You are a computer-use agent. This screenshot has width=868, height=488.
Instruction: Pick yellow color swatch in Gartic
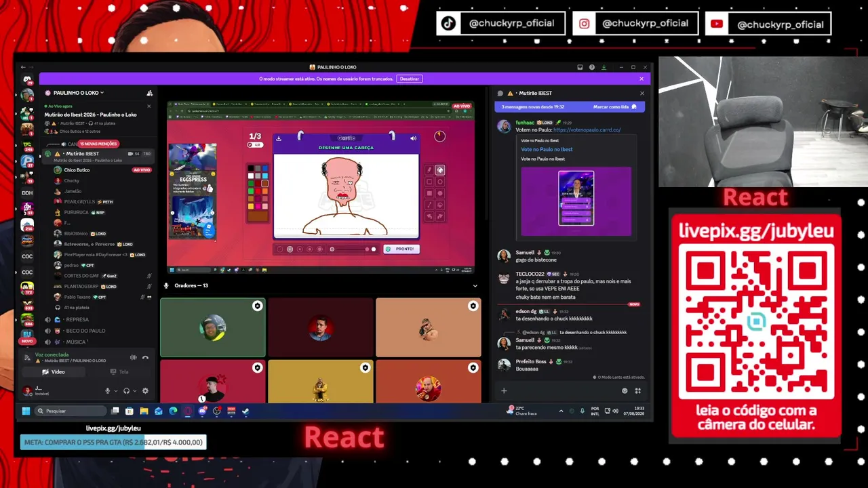251,206
